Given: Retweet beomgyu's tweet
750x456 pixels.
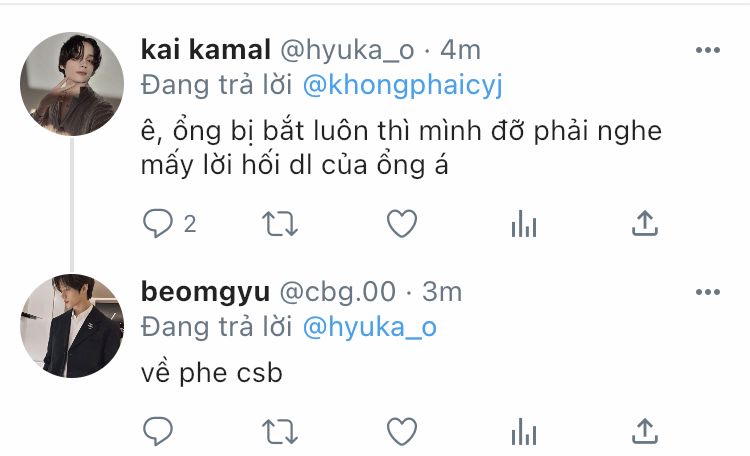Looking at the screenshot, I should pyautogui.click(x=280, y=432).
